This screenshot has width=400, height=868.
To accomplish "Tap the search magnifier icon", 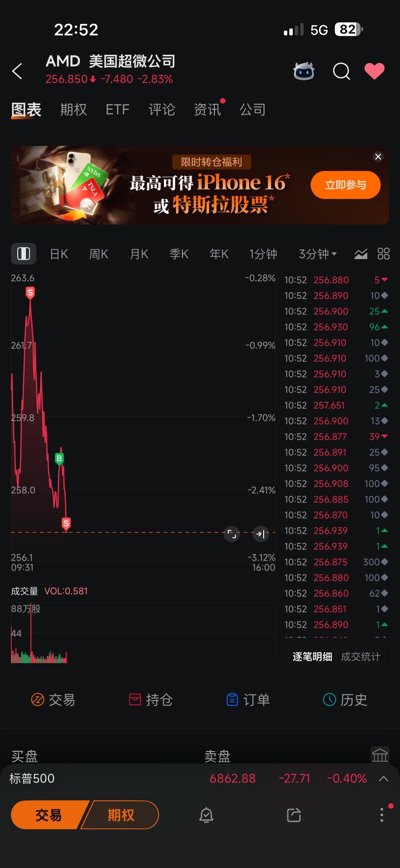I will [341, 71].
